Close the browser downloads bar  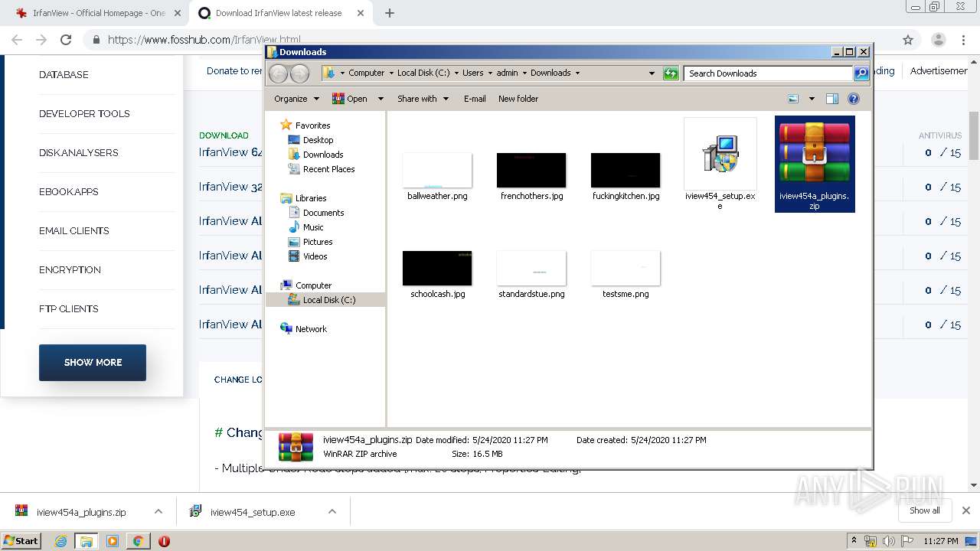click(965, 510)
